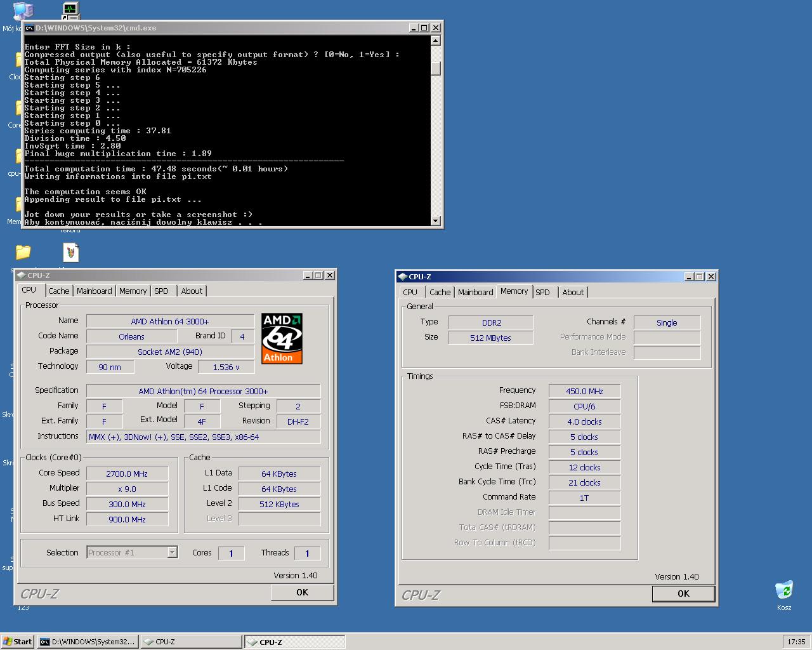
Task: Open the monitor shortcut icon on desktop
Action: point(70,10)
